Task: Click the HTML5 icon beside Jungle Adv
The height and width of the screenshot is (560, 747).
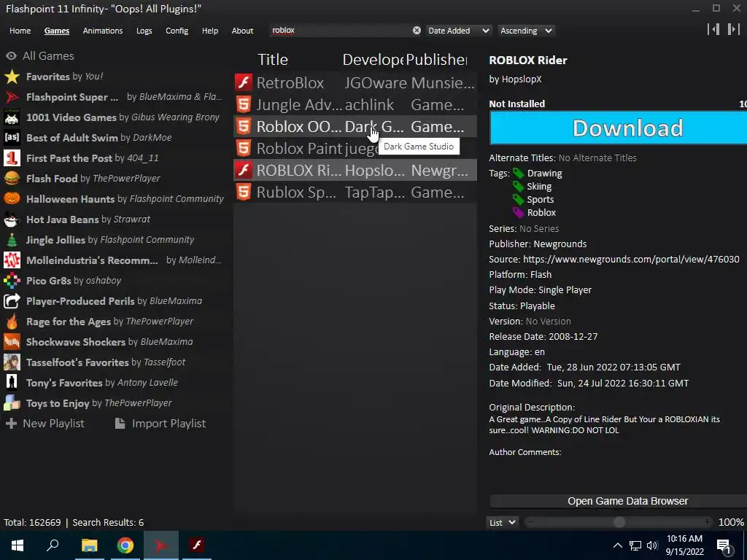Action: click(x=244, y=104)
